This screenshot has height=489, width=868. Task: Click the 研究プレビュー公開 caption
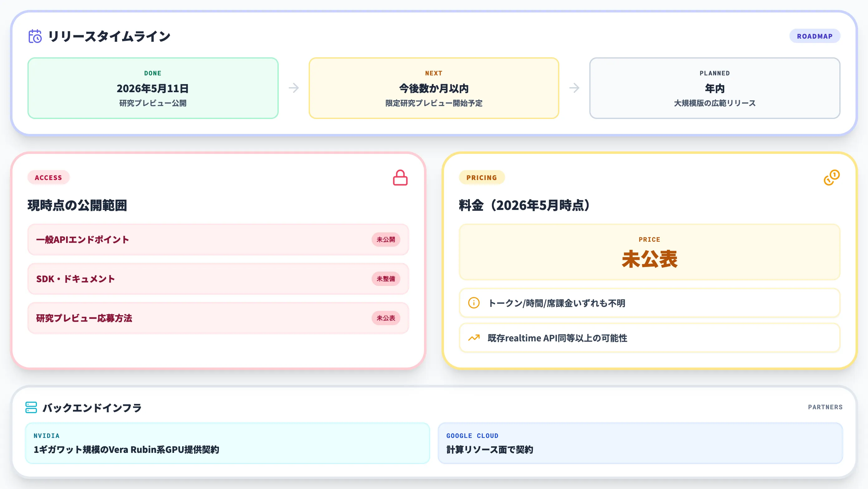[x=153, y=103]
